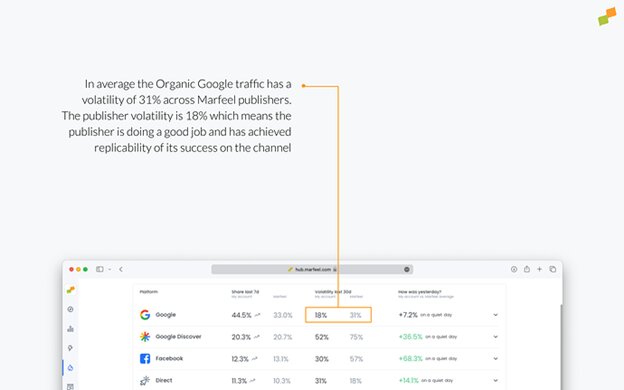Click the Google Discover platform name

pos(178,337)
